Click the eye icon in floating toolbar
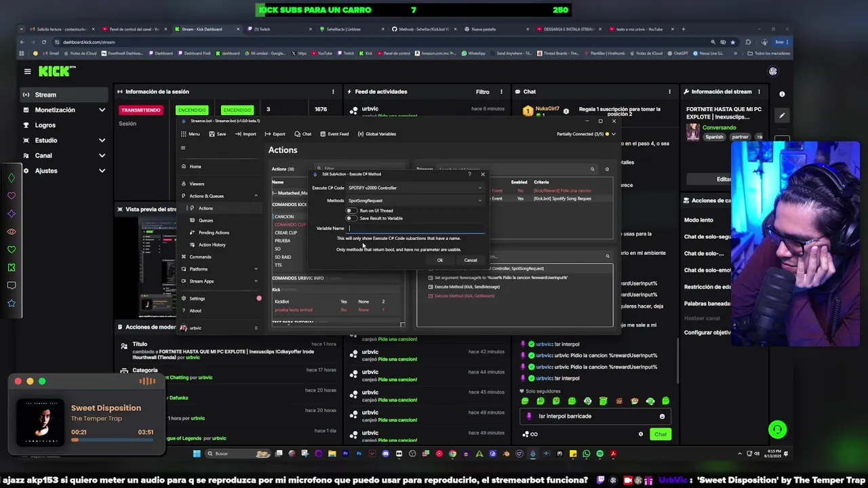The image size is (868, 488). [x=12, y=232]
